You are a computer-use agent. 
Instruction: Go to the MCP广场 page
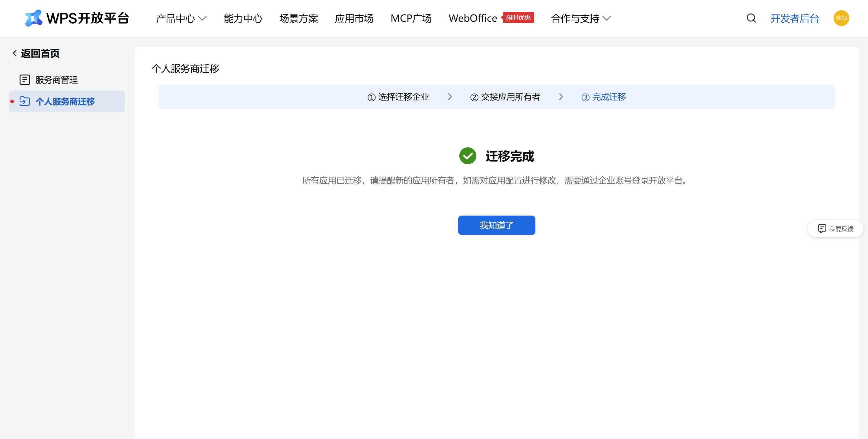pos(411,18)
